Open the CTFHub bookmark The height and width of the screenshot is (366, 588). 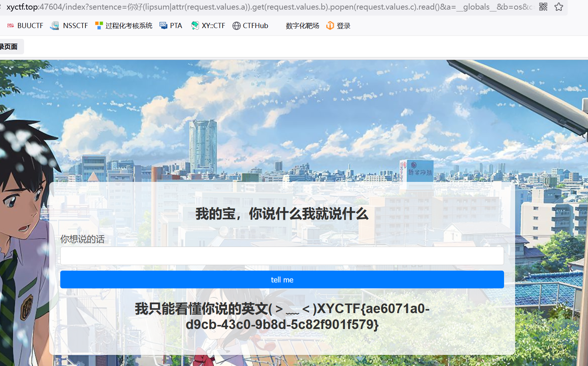click(x=250, y=26)
